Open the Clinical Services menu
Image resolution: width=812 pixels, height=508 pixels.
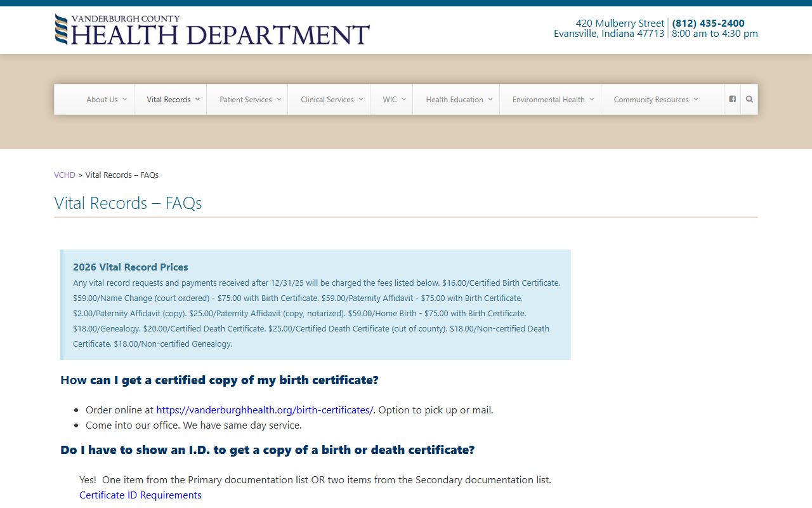pos(327,100)
